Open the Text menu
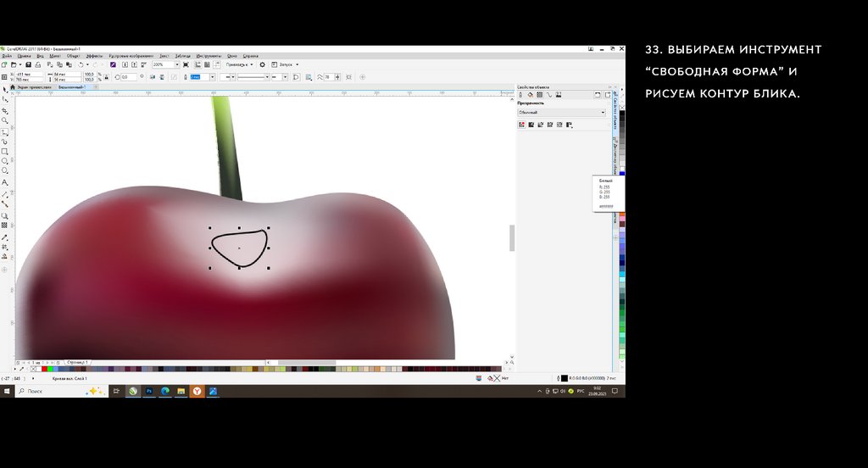This screenshot has height=468, width=868. (x=164, y=56)
